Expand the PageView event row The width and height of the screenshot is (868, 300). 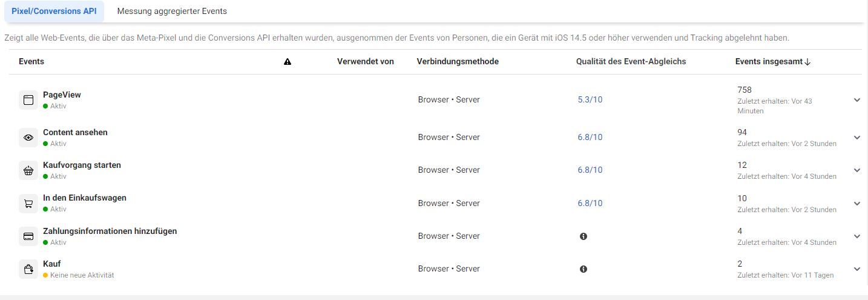click(x=857, y=100)
